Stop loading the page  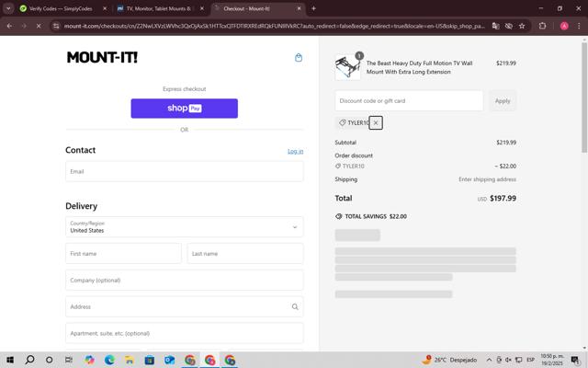39,26
